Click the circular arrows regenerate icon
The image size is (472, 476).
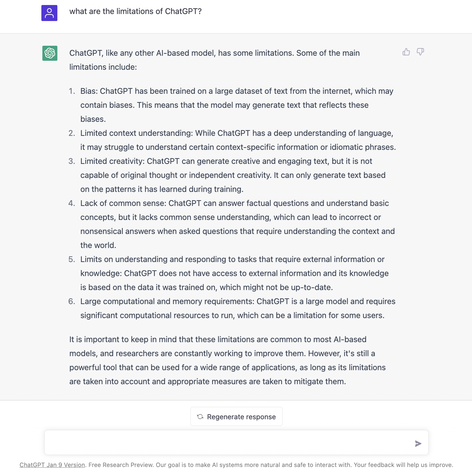point(200,417)
